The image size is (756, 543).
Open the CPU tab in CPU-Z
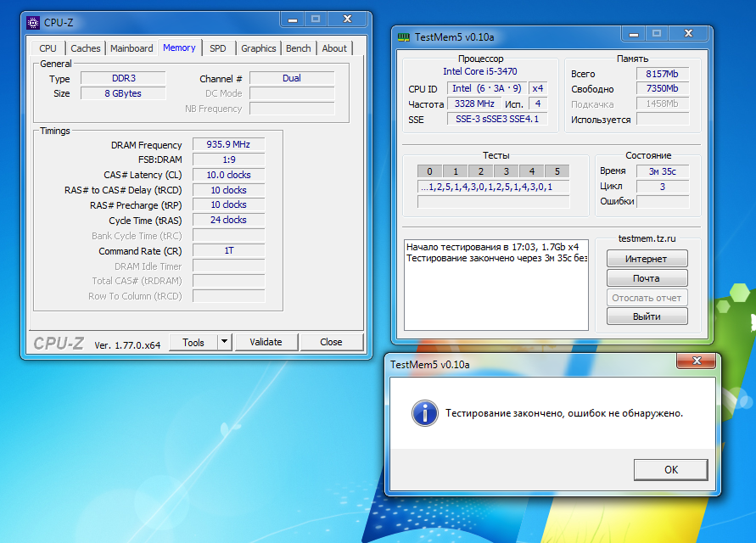click(x=48, y=48)
